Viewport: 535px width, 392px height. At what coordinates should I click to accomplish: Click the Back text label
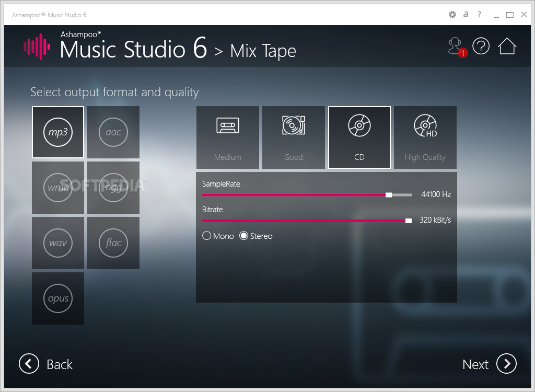(60, 364)
